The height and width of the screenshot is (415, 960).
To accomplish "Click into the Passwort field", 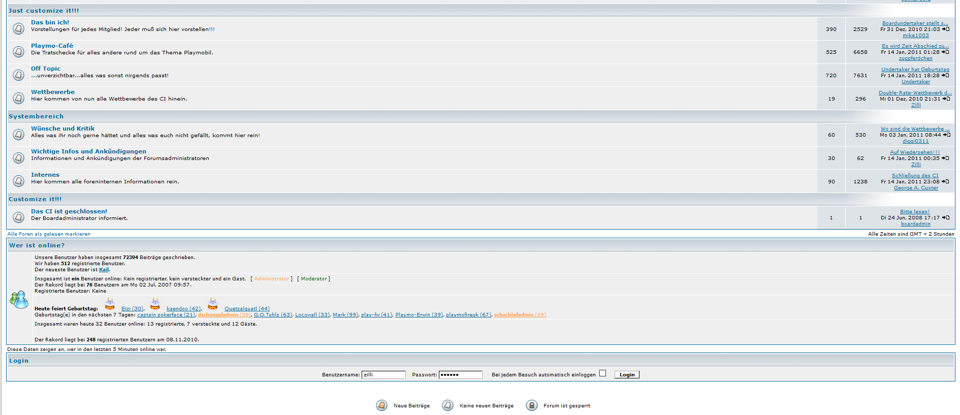I will click(460, 374).
